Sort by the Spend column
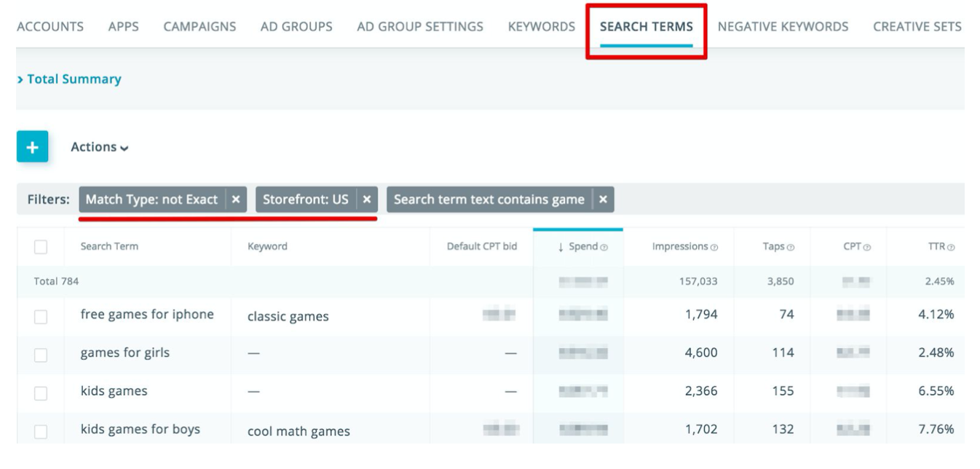Image resolution: width=980 pixels, height=469 pixels. (579, 247)
